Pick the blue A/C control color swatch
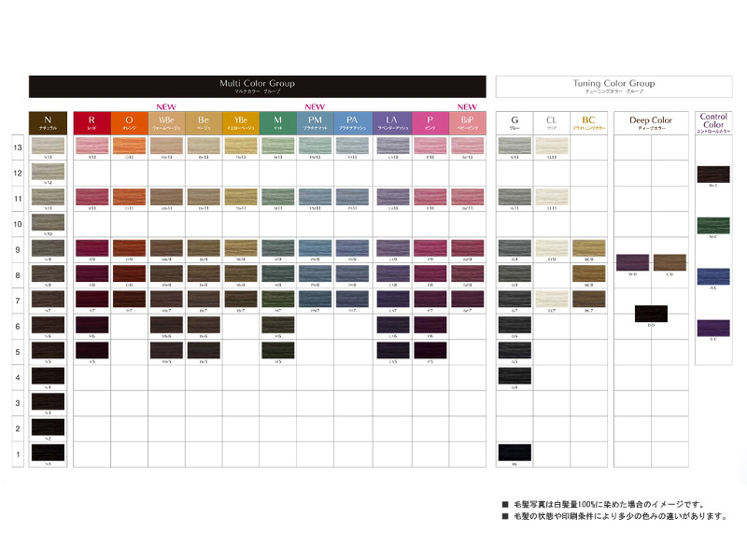747x560 pixels. tap(712, 276)
